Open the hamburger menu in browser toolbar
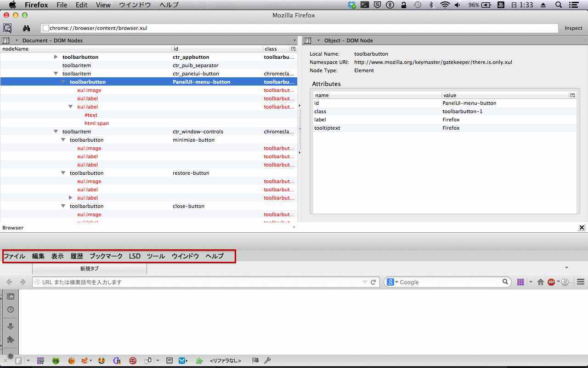This screenshot has height=368, width=588. click(x=581, y=282)
